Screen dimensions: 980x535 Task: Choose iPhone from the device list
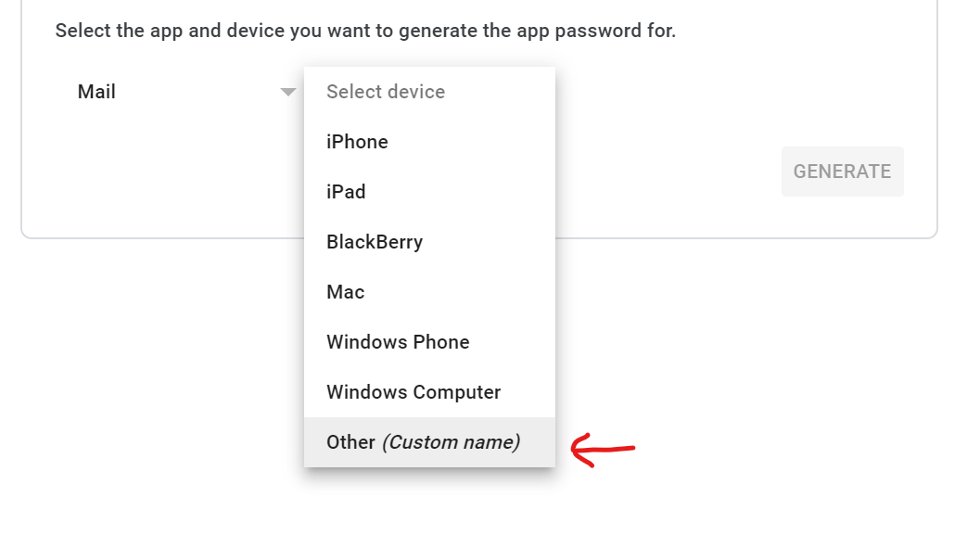(357, 142)
